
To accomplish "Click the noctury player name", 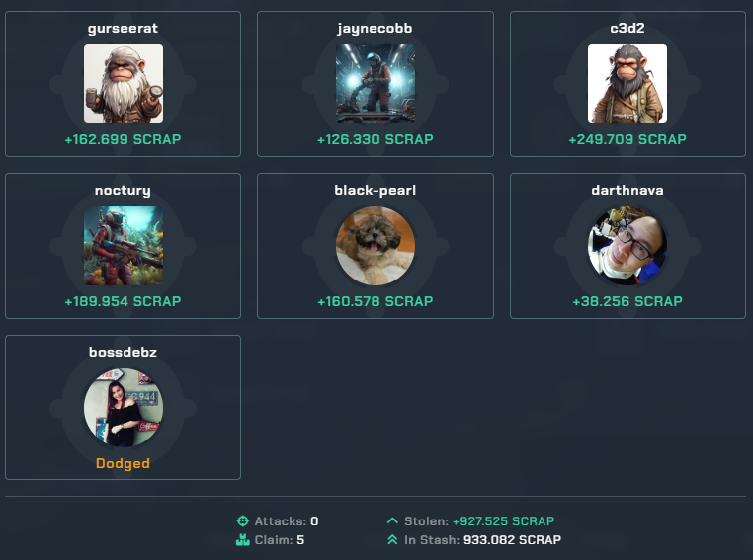I will [123, 191].
